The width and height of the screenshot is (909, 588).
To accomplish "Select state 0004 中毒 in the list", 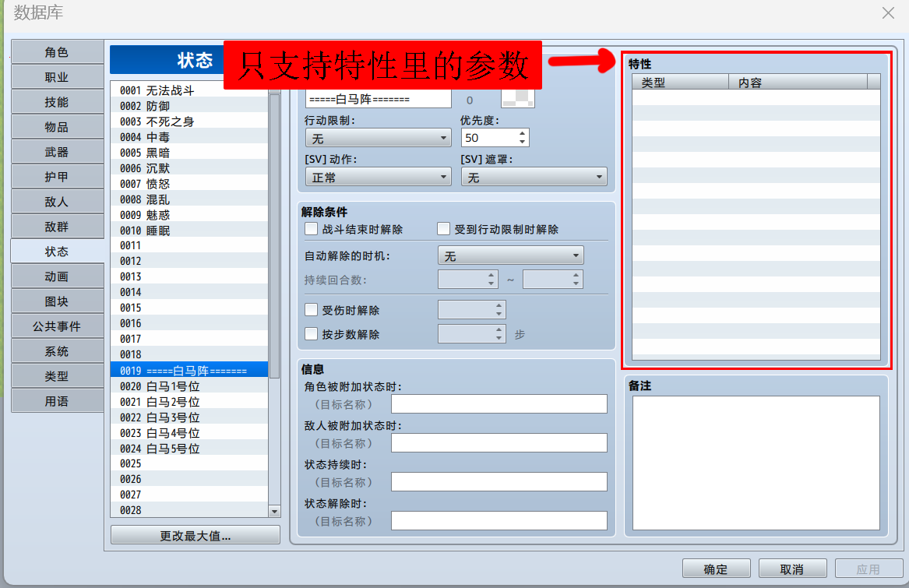I will pyautogui.click(x=189, y=137).
